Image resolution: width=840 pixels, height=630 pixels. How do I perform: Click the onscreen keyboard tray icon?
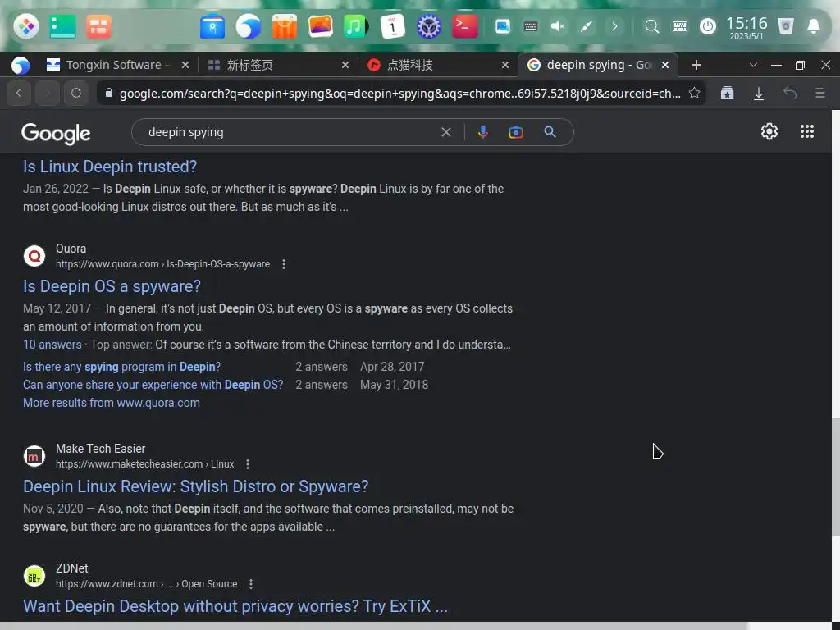click(x=531, y=26)
